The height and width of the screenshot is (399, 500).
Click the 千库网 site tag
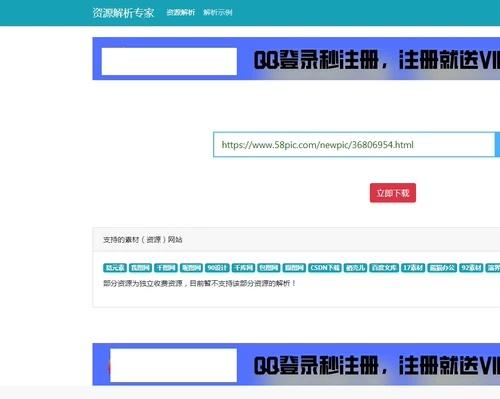pos(243,268)
